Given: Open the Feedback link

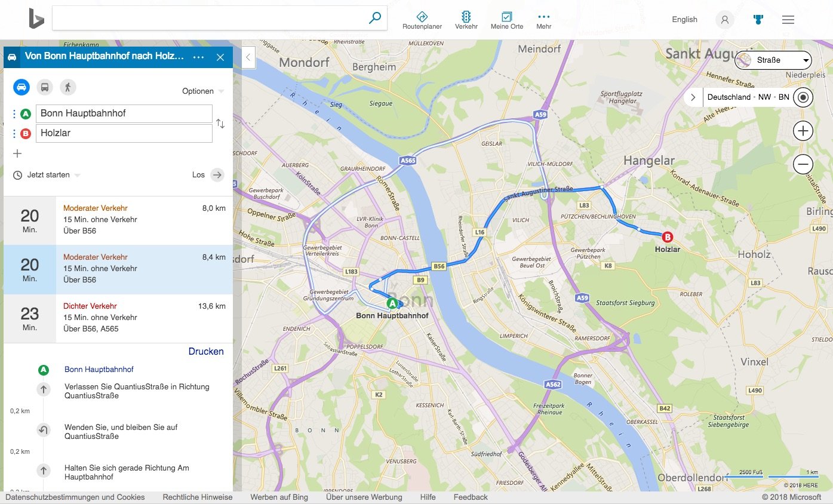Looking at the screenshot, I should click(471, 497).
